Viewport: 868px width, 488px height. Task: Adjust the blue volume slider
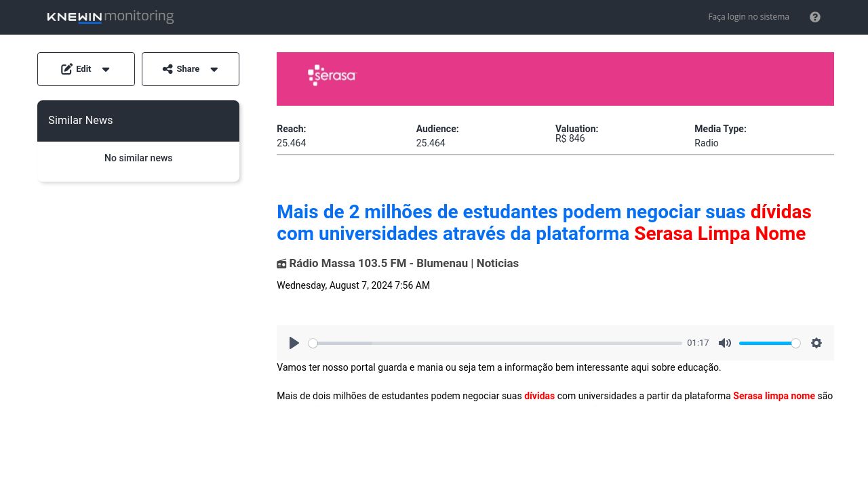click(769, 344)
